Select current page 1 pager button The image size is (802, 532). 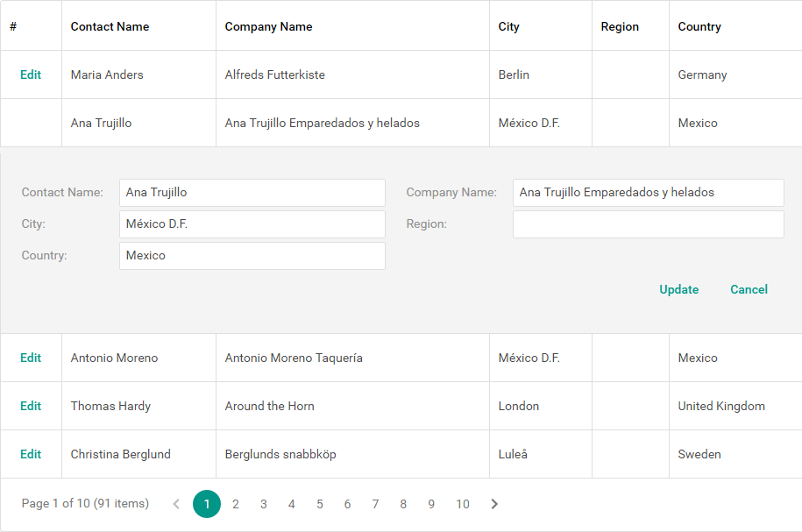pyautogui.click(x=207, y=504)
